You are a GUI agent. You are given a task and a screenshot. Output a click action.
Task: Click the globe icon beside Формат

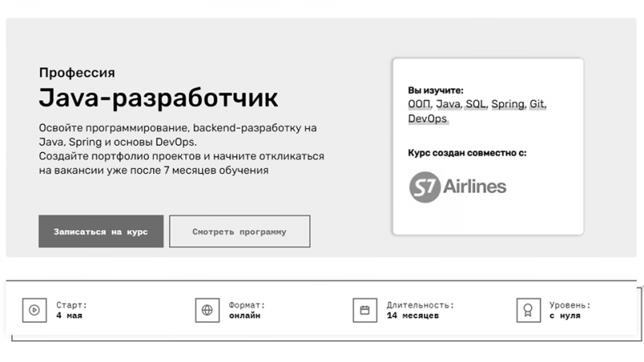click(x=207, y=310)
